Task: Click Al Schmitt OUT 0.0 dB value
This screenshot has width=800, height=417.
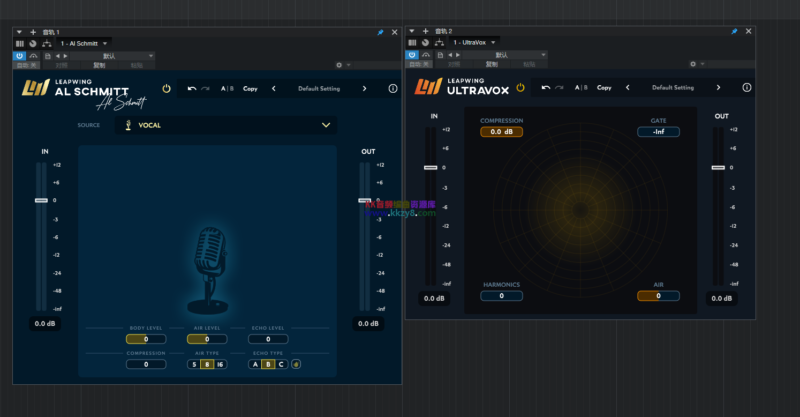Action: coord(368,324)
